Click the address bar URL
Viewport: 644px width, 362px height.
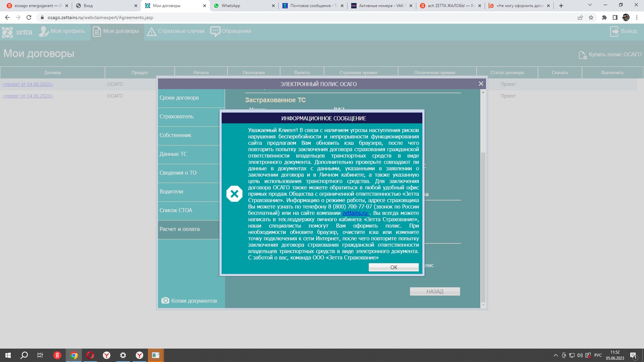point(100,17)
